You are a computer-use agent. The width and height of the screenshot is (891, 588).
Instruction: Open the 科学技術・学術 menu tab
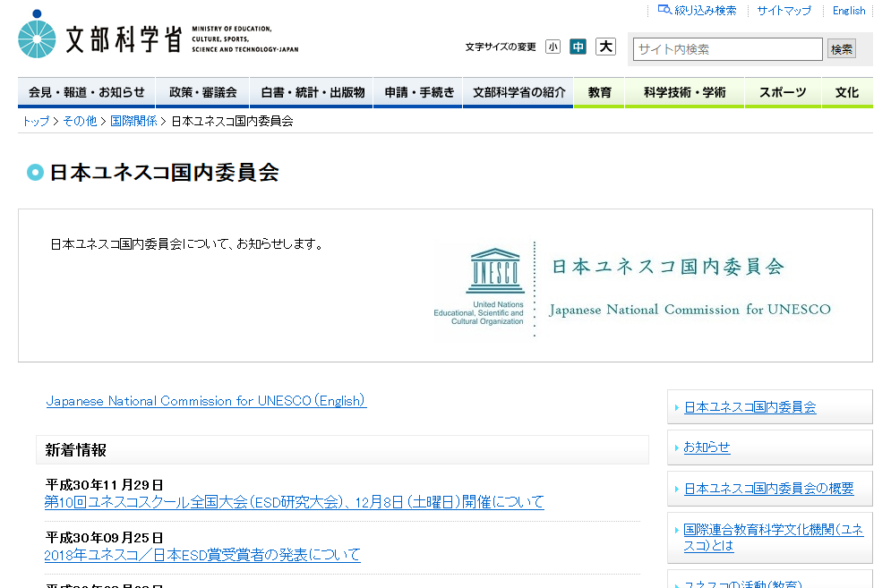tap(685, 92)
